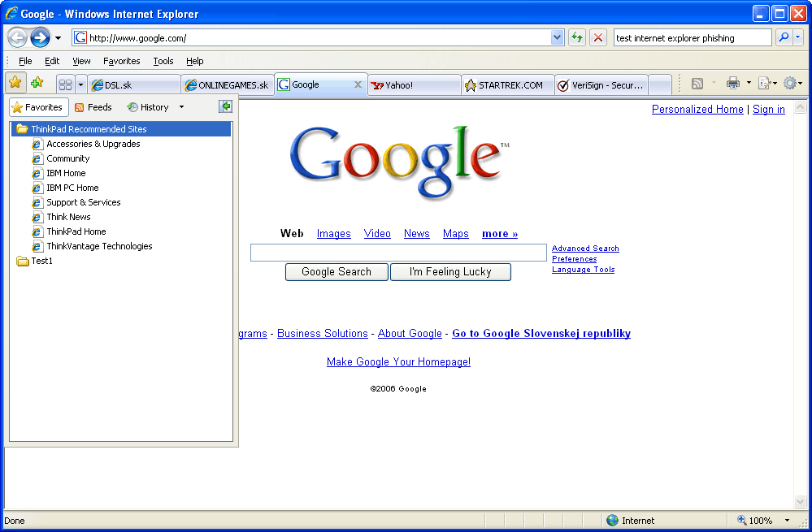Open the ThinkVantage Technologies favorite
The image size is (812, 532).
[93, 246]
